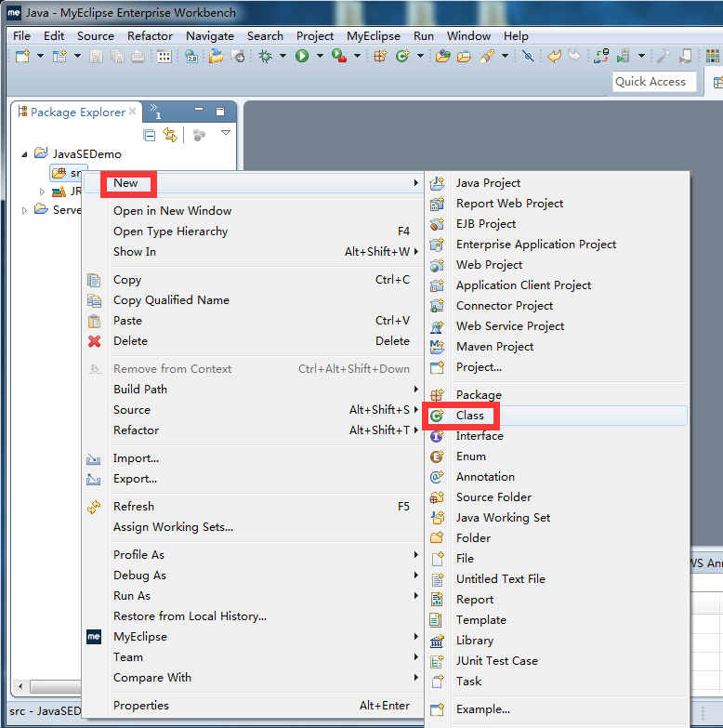Choose New in the context menu
The height and width of the screenshot is (728, 723).
click(x=254, y=183)
